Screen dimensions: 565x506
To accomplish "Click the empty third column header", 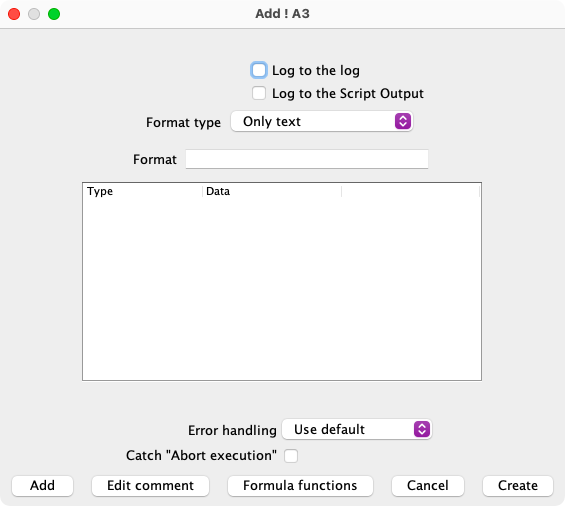I will pos(410,191).
